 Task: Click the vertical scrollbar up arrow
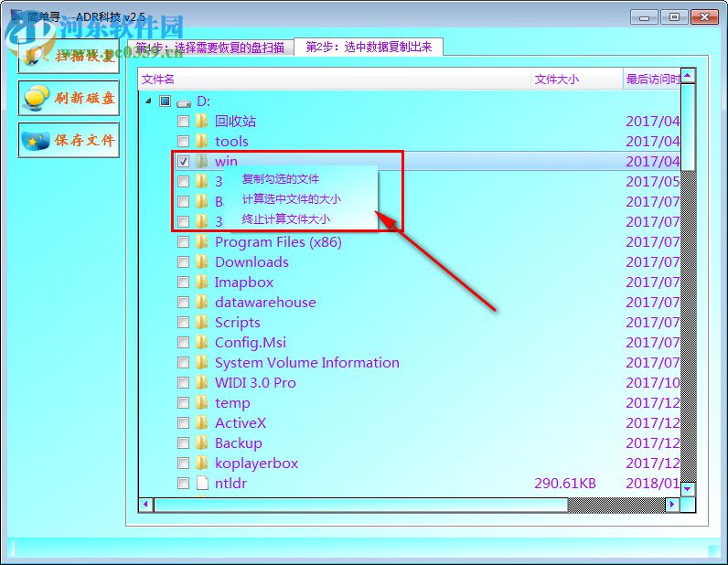coord(688,75)
